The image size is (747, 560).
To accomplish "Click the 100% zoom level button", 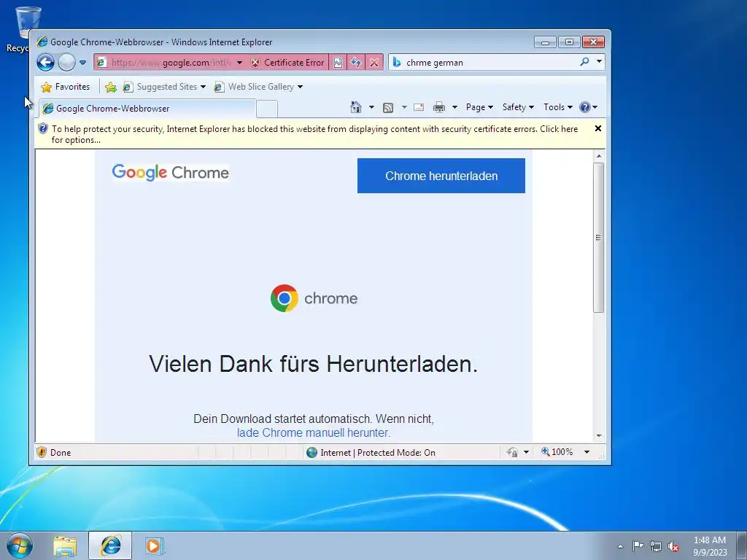I will pyautogui.click(x=557, y=452).
